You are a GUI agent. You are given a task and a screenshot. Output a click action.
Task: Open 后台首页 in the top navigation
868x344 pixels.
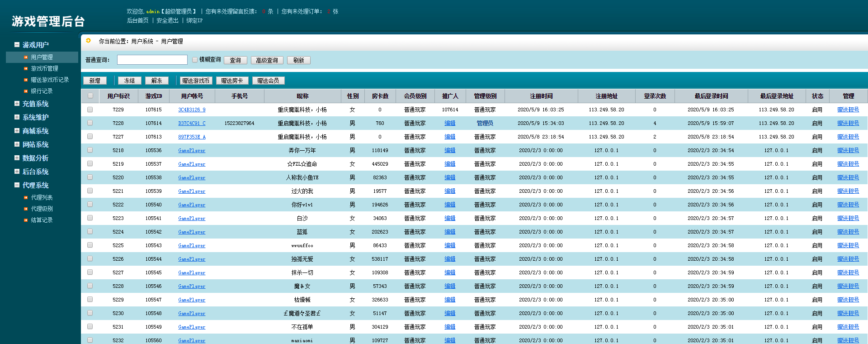click(137, 21)
